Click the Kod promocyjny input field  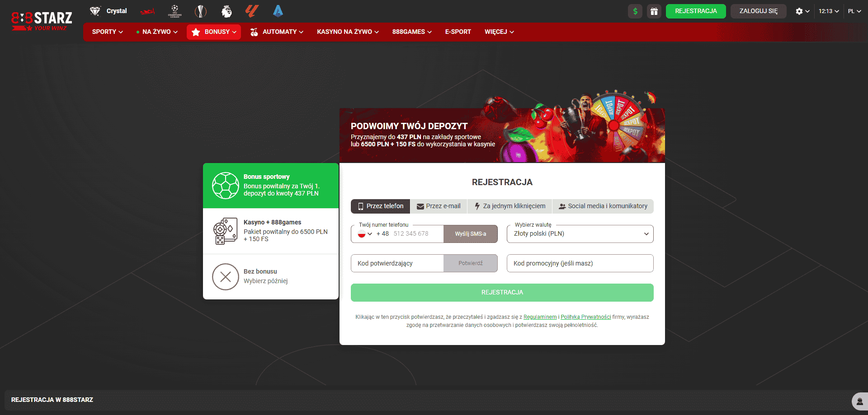pyautogui.click(x=580, y=263)
